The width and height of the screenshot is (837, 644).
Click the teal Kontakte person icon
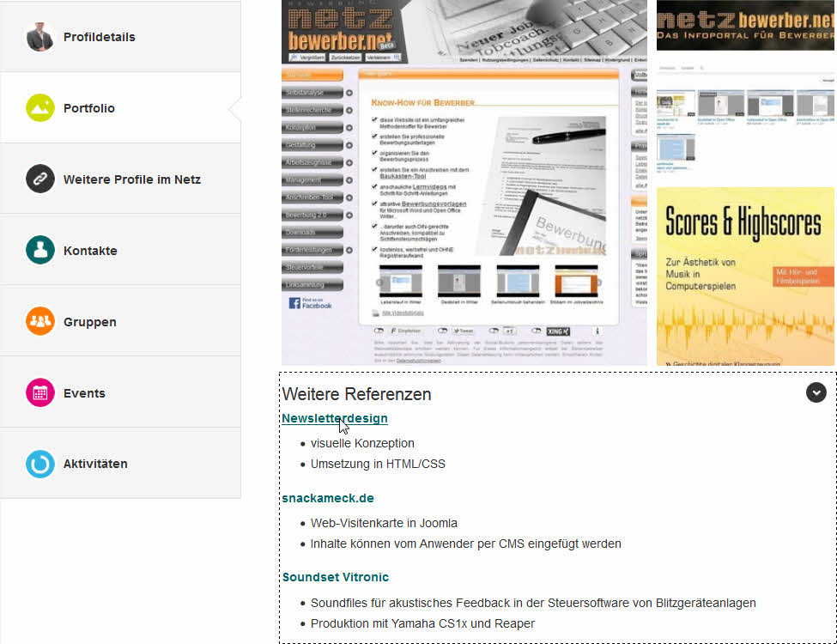40,251
